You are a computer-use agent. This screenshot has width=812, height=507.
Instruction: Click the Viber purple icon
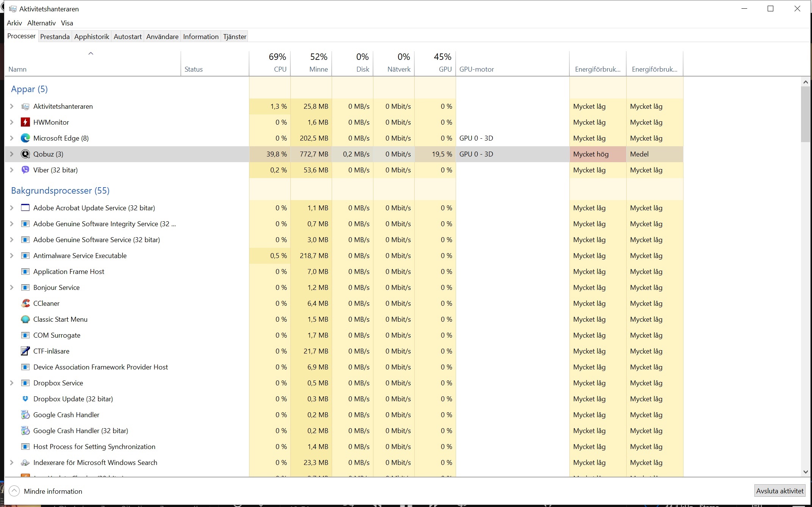[25, 170]
